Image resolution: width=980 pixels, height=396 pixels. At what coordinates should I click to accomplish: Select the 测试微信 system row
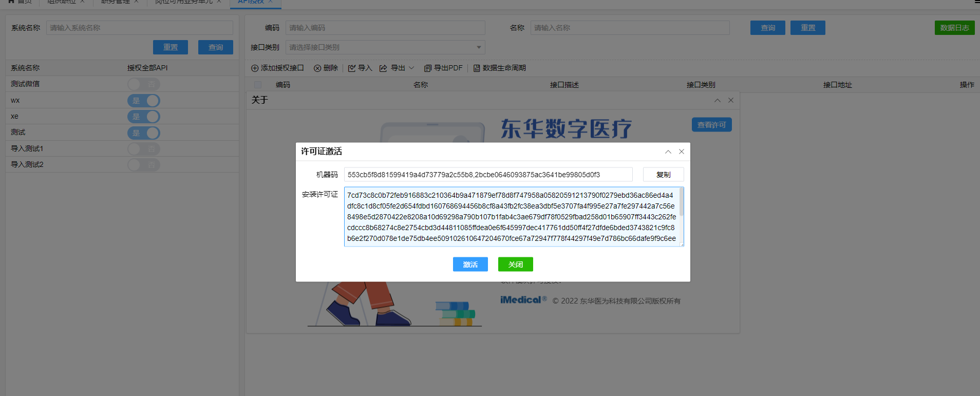122,84
